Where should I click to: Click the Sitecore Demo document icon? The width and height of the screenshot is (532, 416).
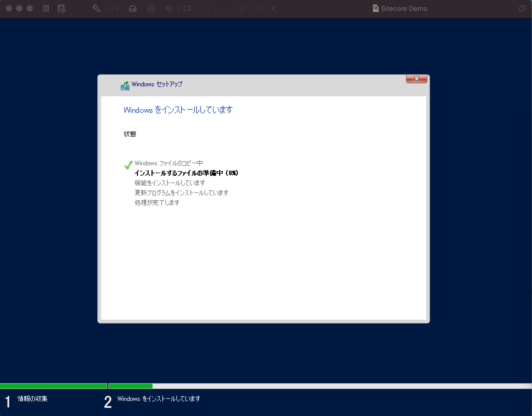click(x=376, y=9)
